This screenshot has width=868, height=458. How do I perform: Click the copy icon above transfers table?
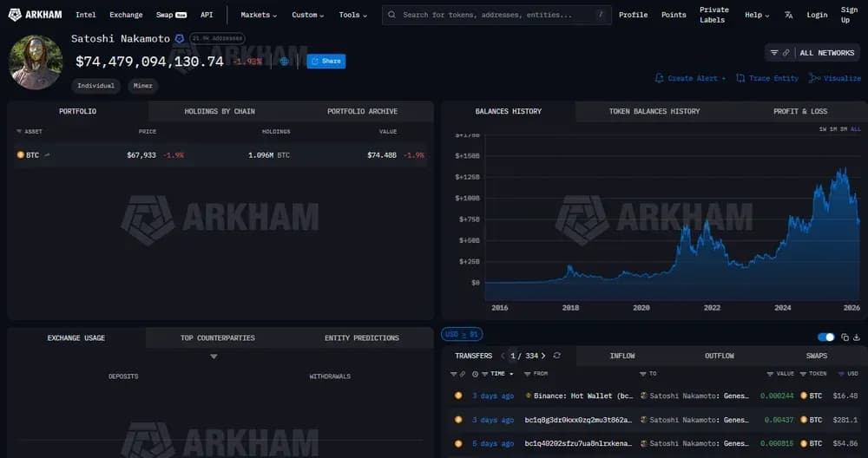844,337
